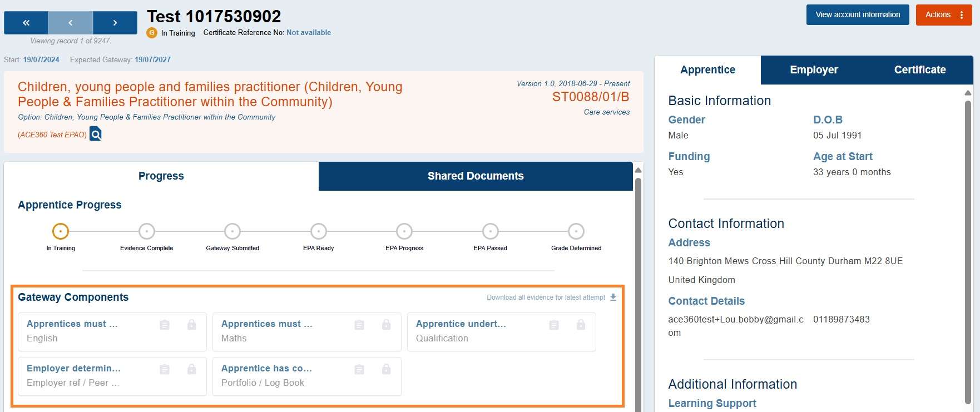Screen dimensions: 980x412
Task: Switch to the Employer tab
Action: pos(813,70)
